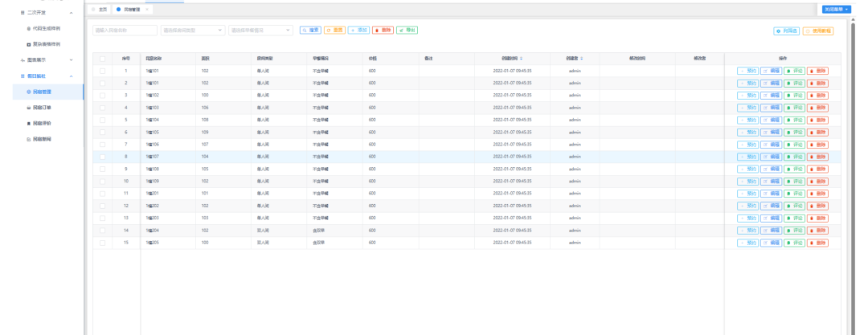Open the 列筛选 column filter button
Screen dimensions: 868x335
[x=787, y=31]
